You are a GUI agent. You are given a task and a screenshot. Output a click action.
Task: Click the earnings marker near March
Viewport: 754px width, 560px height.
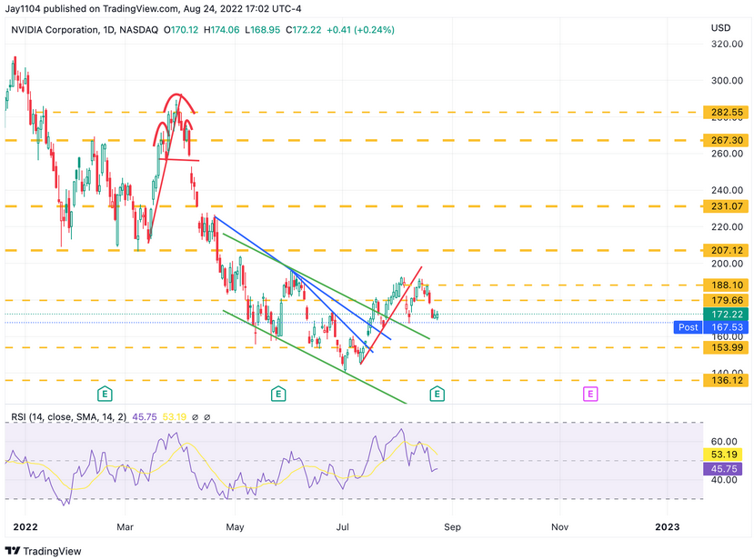[x=105, y=395]
